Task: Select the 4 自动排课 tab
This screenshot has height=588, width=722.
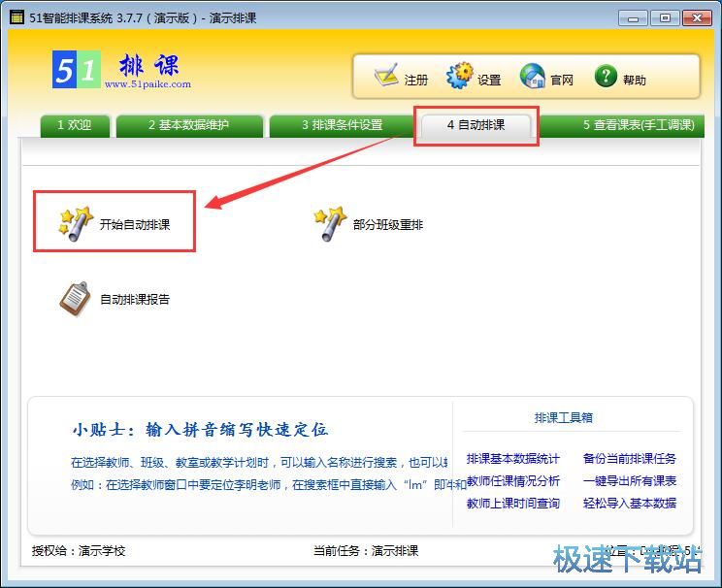Action: coord(476,125)
